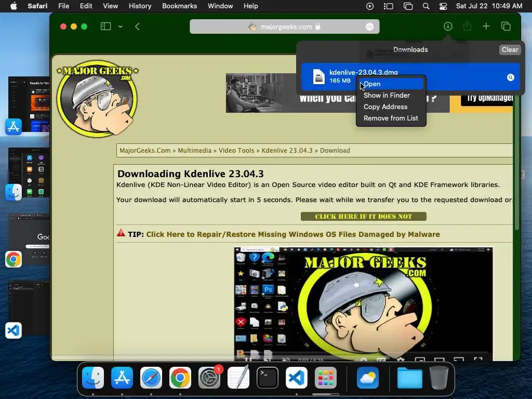532x399 pixels.
Task: Follow the Kdenlive 23.04.3 breadcrumb link
Action: pyautogui.click(x=287, y=150)
